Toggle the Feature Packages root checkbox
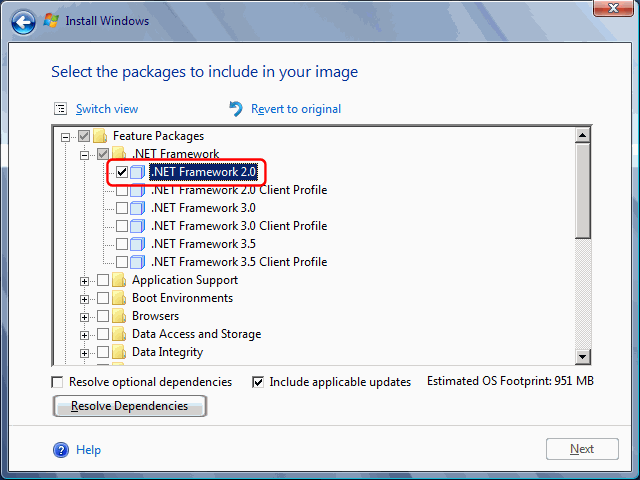The width and height of the screenshot is (640, 480). (84, 136)
